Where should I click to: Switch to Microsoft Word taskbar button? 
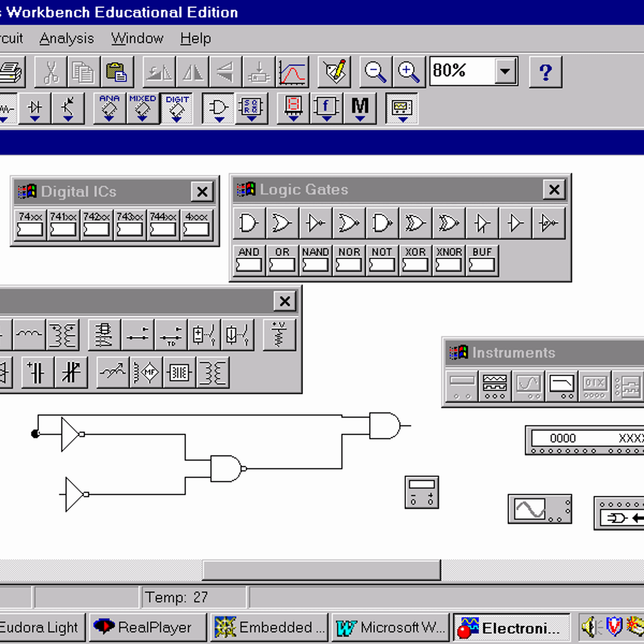tap(390, 627)
